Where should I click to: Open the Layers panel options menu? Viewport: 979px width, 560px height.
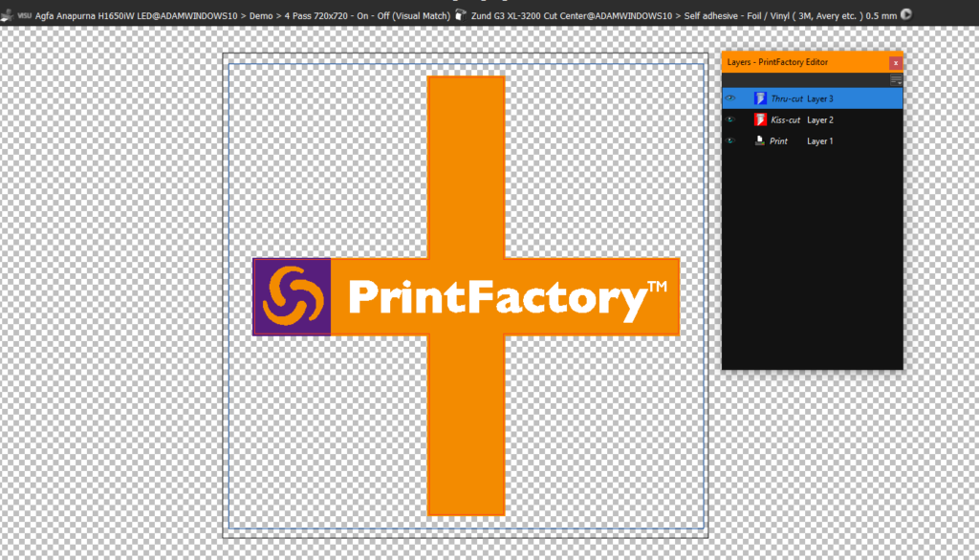[x=896, y=80]
